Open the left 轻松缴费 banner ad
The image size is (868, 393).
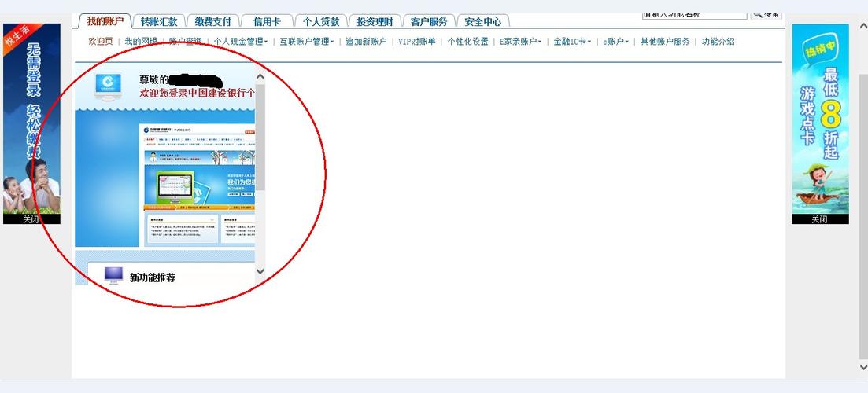[x=31, y=119]
